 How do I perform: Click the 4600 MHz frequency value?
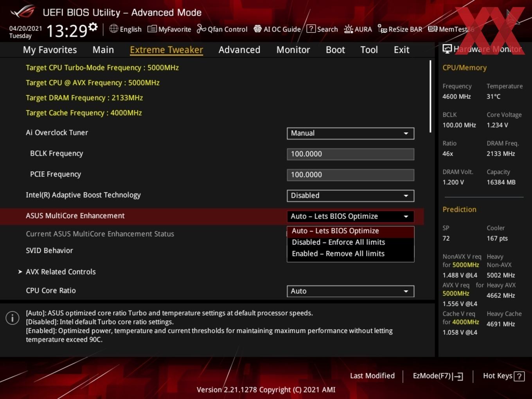[457, 96]
